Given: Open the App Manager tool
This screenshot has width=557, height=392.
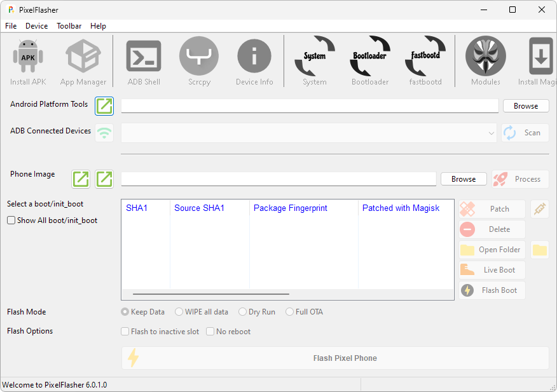Looking at the screenshot, I should coord(83,62).
